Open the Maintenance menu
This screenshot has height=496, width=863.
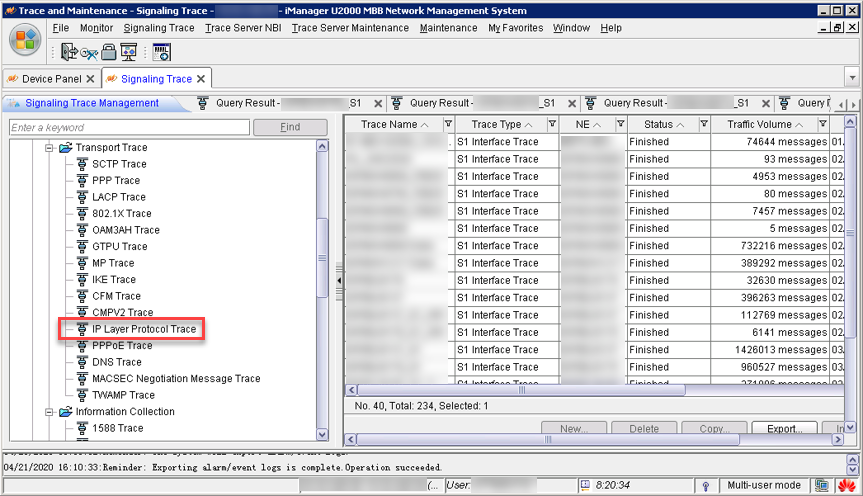448,28
